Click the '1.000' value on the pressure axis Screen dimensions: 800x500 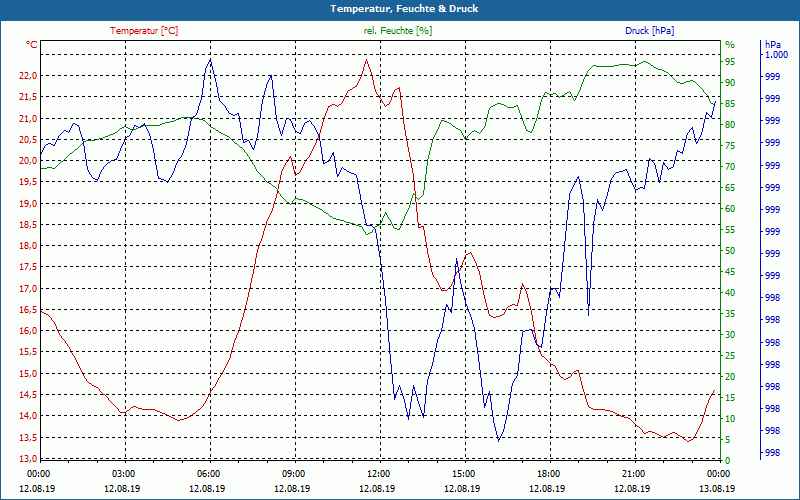tap(776, 55)
